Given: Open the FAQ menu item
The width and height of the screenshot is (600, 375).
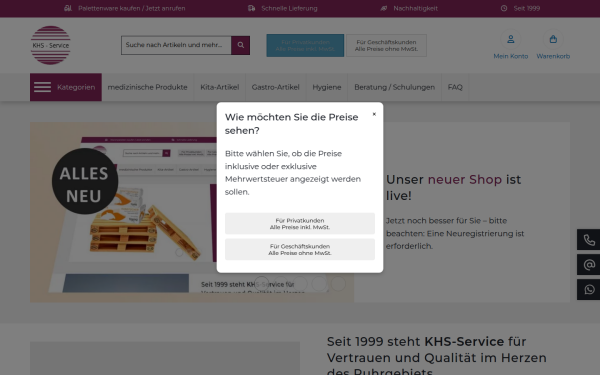Looking at the screenshot, I should tap(455, 87).
